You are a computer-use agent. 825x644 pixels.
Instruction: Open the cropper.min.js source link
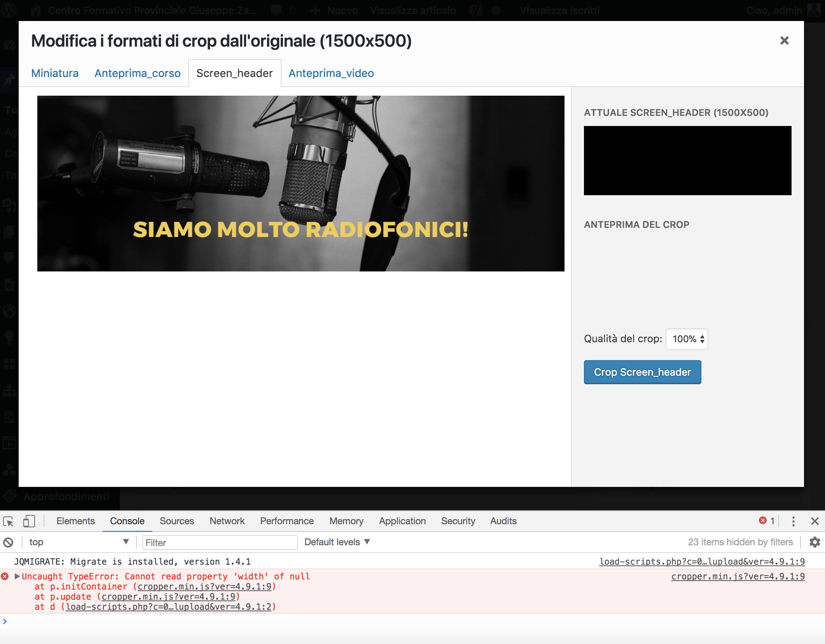738,577
